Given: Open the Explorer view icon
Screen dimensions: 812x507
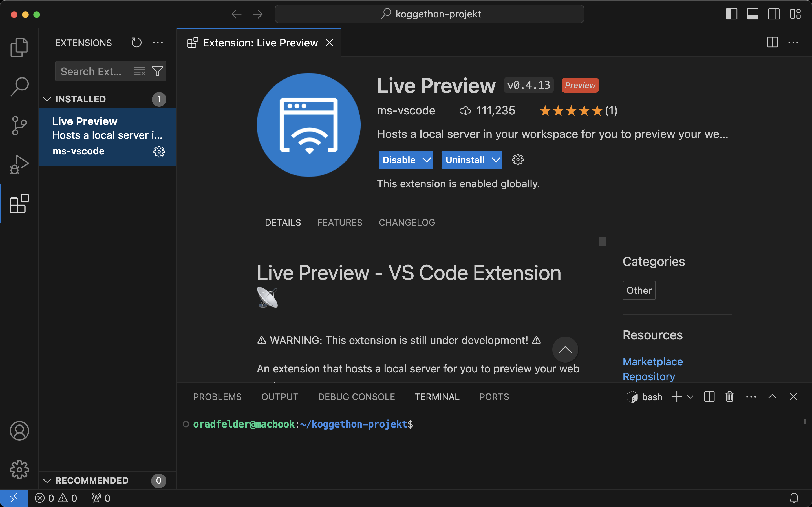Looking at the screenshot, I should click(19, 48).
